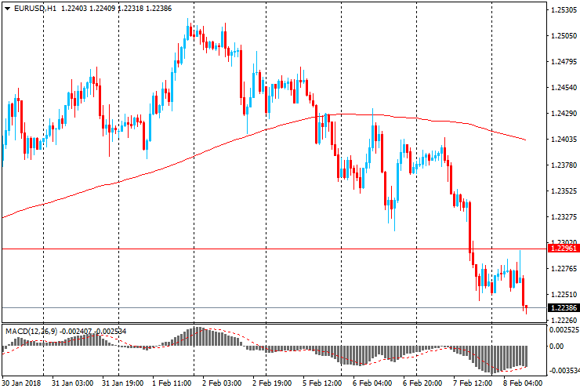
Task: Click the 0.00 MACD scale value
Action: [556, 346]
